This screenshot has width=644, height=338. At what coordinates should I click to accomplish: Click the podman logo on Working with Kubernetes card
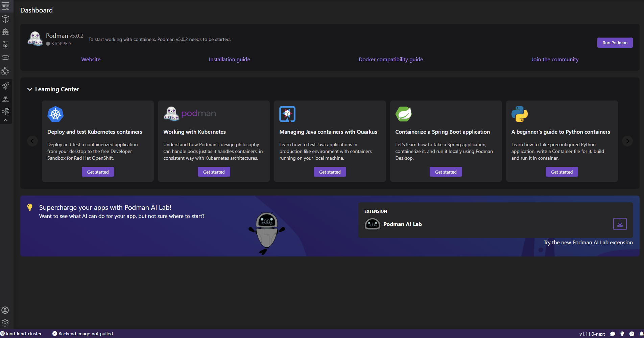(x=190, y=114)
